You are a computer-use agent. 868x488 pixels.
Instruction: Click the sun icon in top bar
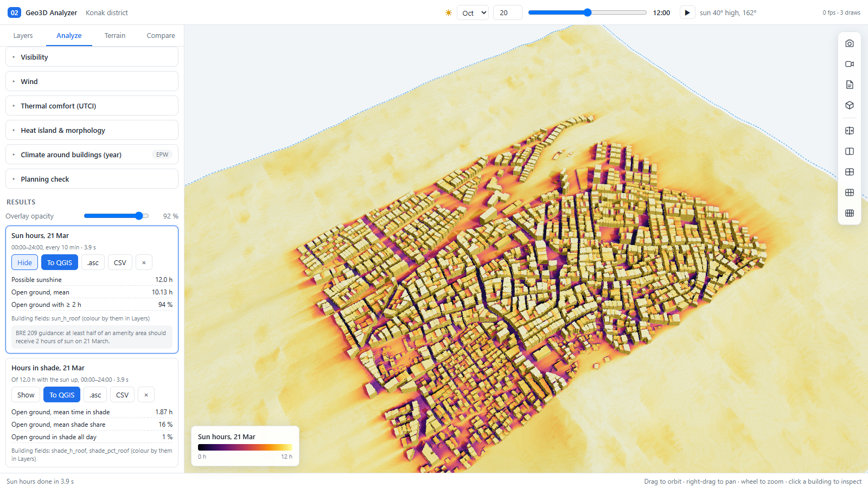click(449, 12)
